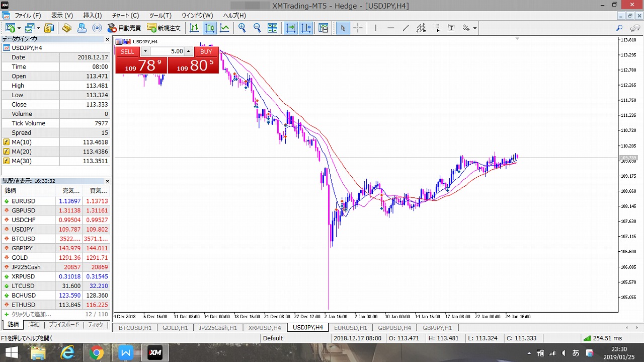Switch to the EURUSD,H1 chart tab
The width and height of the screenshot is (644, 362).
pos(351,328)
